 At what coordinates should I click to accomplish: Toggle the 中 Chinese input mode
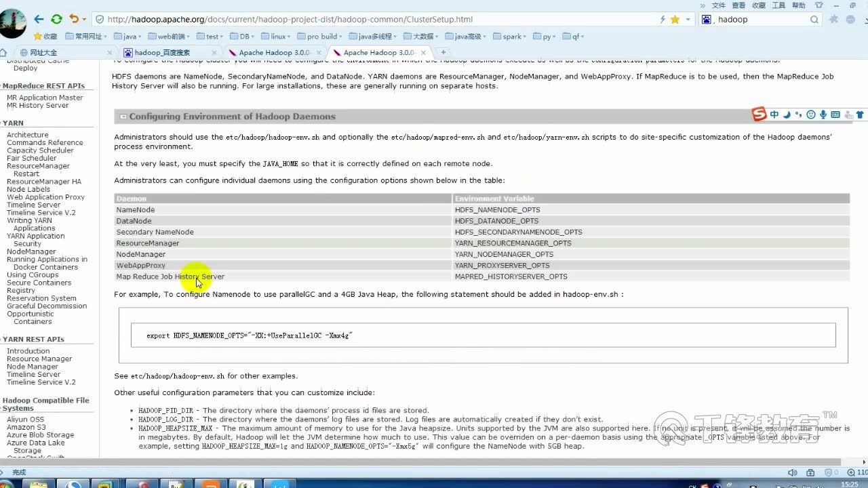[774, 115]
